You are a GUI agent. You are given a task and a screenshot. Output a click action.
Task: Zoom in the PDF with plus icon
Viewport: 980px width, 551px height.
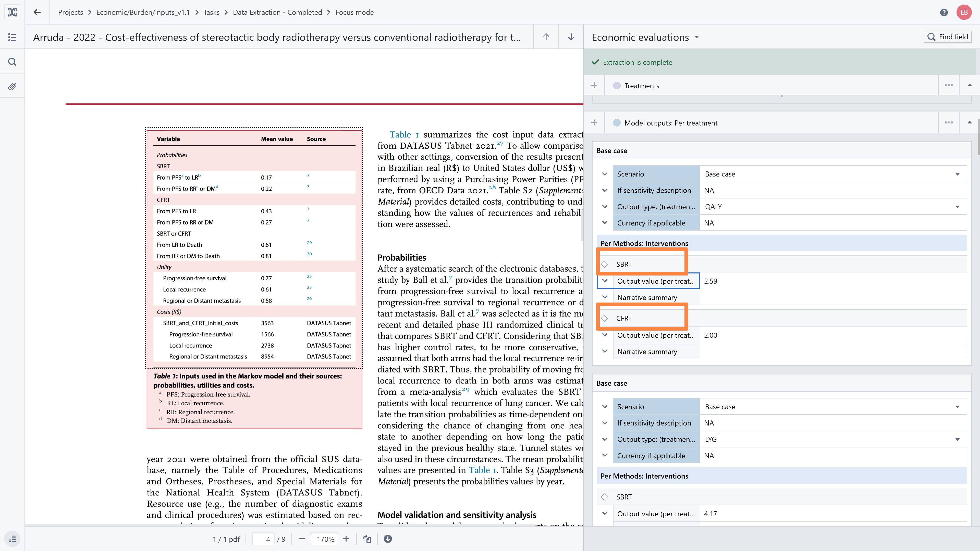pos(346,539)
